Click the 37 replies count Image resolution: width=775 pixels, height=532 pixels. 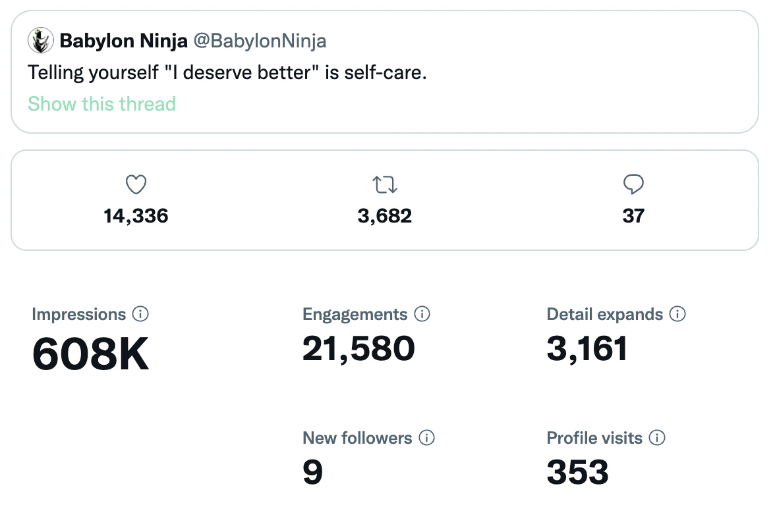click(x=633, y=215)
